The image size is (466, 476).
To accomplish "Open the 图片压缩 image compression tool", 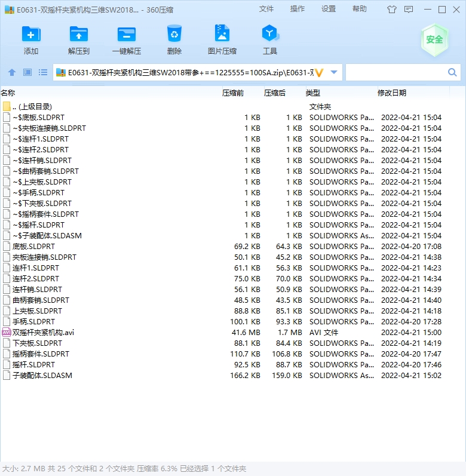I will 222,33.
